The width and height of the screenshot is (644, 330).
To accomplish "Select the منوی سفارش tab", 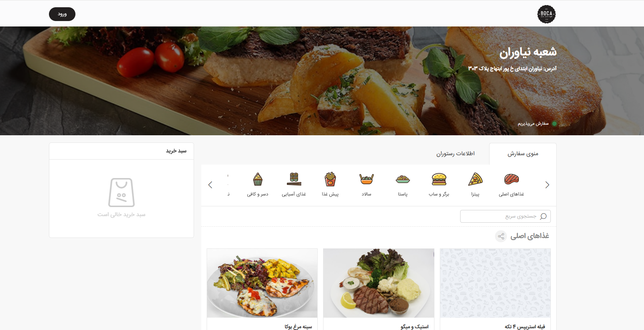I will point(523,154).
